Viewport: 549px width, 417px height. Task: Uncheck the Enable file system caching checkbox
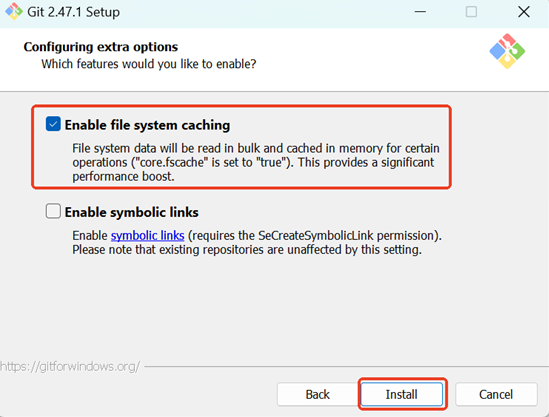coord(53,124)
